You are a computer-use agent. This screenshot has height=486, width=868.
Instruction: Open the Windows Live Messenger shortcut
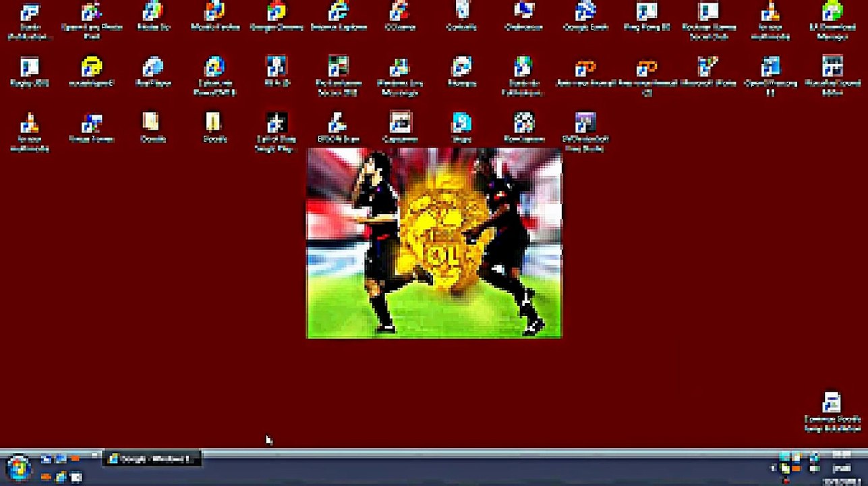coord(400,76)
